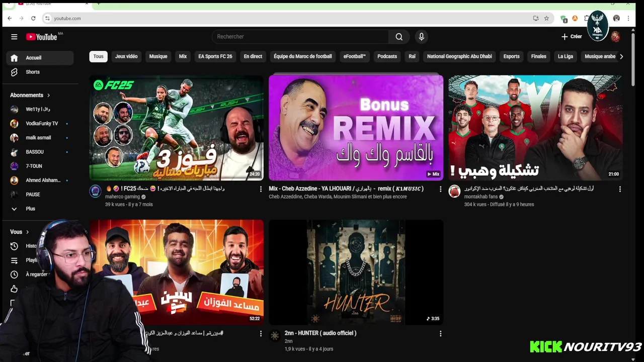Screen dimensions: 644x362
Task: Click the orange extension icon
Action: [575, 18]
